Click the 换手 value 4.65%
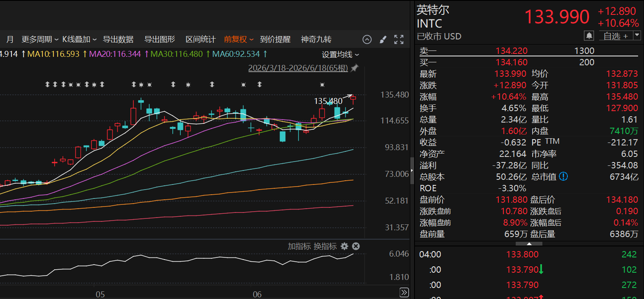This screenshot has height=299, width=644. coord(514,108)
